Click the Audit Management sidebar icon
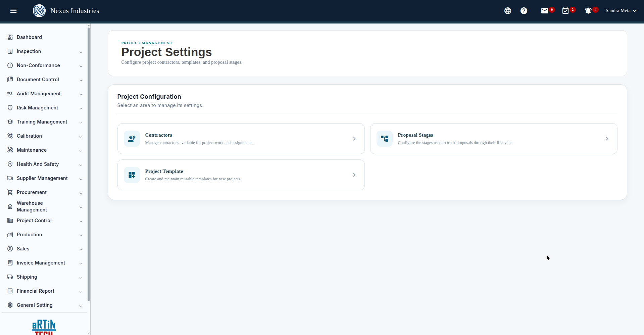This screenshot has height=335, width=644. (x=10, y=94)
